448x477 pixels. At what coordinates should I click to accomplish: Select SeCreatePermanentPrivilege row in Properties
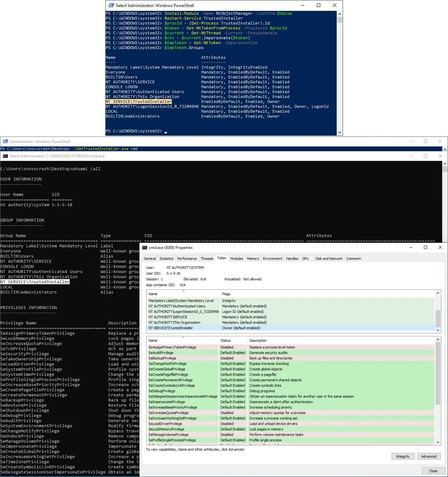point(290,380)
